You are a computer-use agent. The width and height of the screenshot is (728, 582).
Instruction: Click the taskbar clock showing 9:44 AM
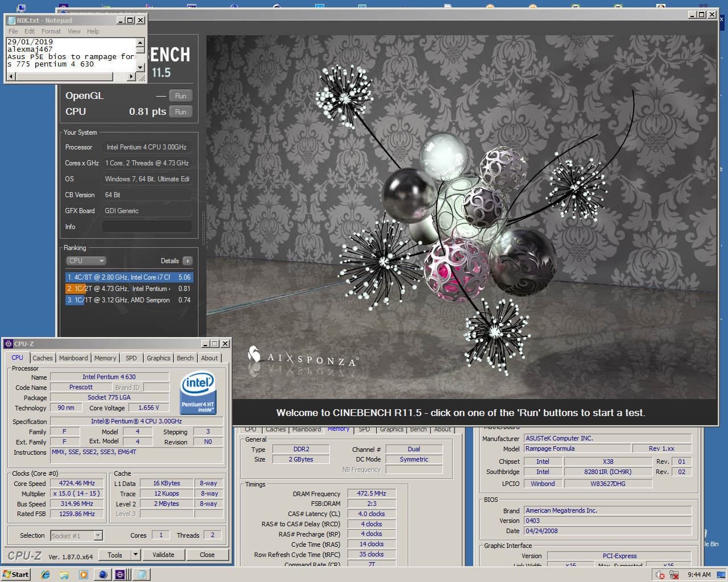699,575
